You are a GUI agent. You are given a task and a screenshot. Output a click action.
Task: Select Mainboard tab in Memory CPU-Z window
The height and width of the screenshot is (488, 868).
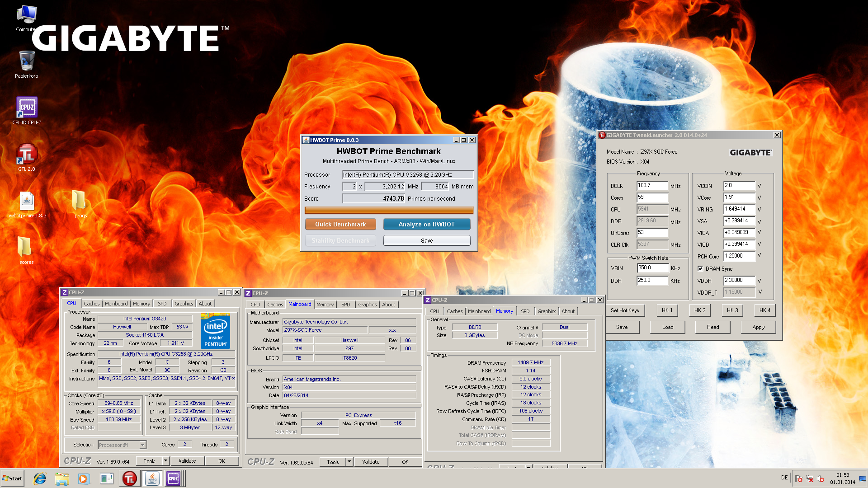click(479, 311)
